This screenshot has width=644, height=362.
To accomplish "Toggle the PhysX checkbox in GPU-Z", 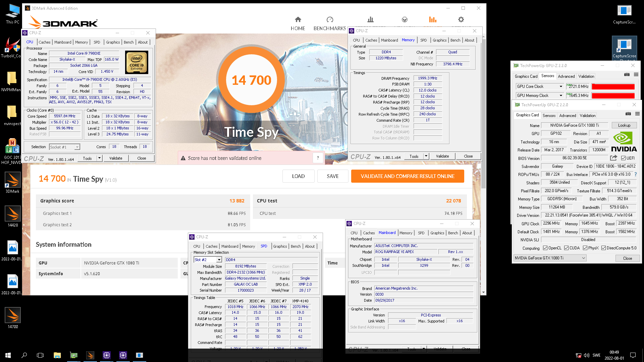I will point(585,248).
